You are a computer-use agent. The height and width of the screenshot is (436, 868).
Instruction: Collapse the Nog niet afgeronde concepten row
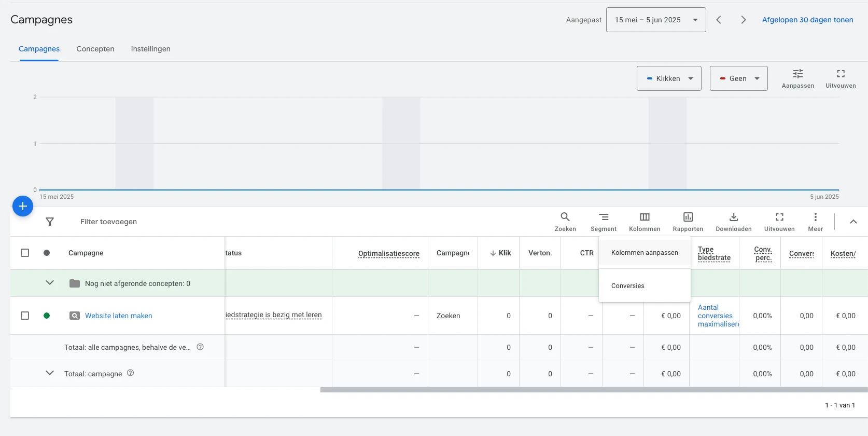[50, 283]
